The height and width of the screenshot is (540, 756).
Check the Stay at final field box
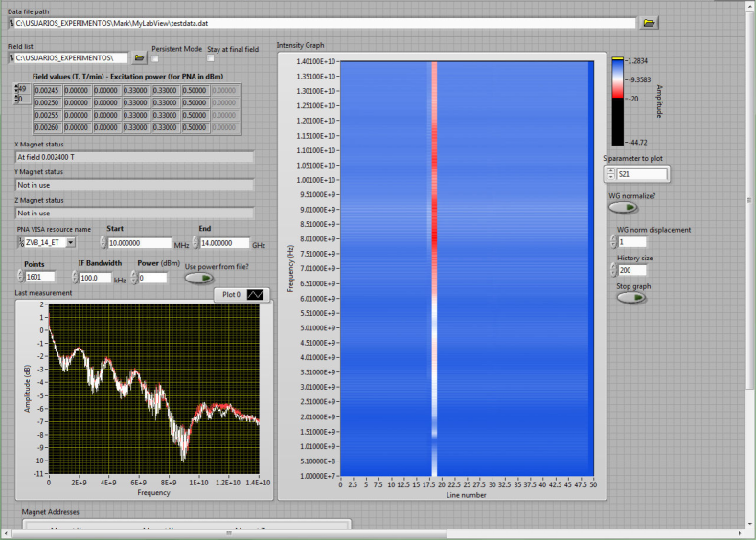tap(211, 58)
